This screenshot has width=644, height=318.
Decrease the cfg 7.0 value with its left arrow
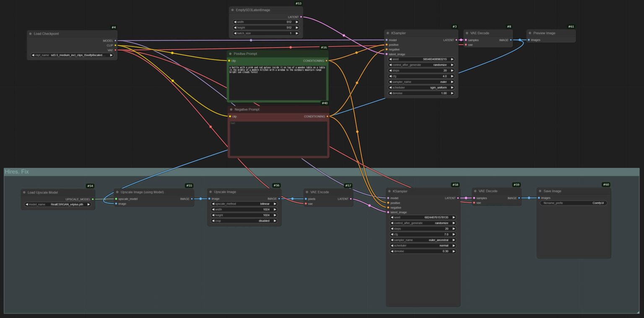pos(392,235)
